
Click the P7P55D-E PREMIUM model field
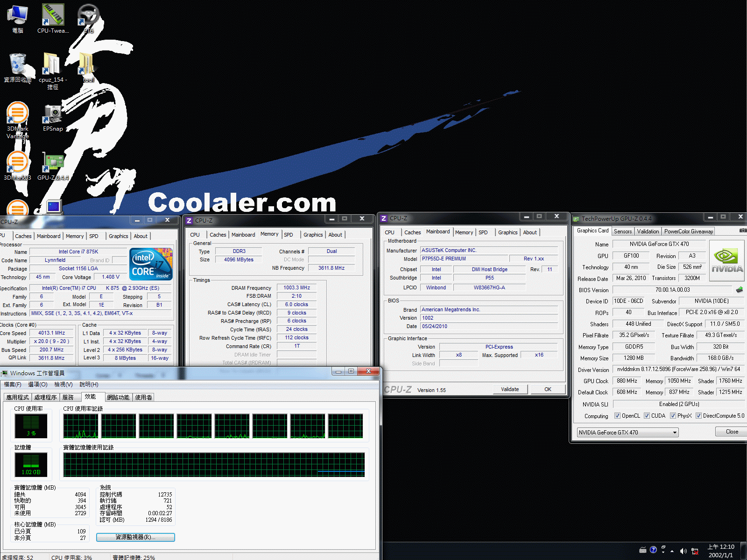click(464, 259)
